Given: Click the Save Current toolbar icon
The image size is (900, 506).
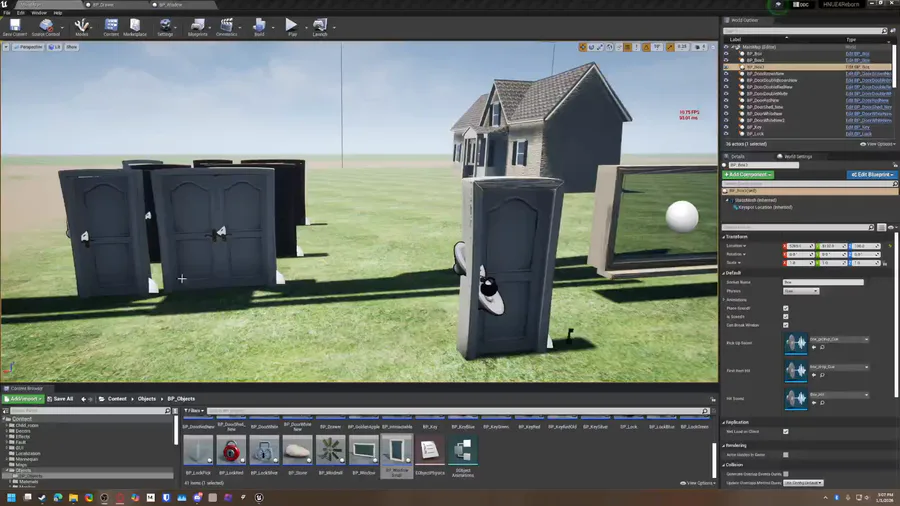Looking at the screenshot, I should (x=15, y=26).
